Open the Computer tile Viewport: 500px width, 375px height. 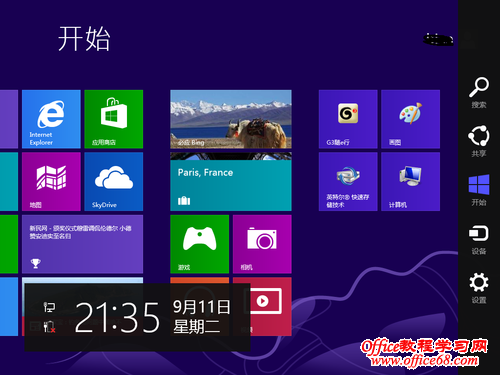410,182
